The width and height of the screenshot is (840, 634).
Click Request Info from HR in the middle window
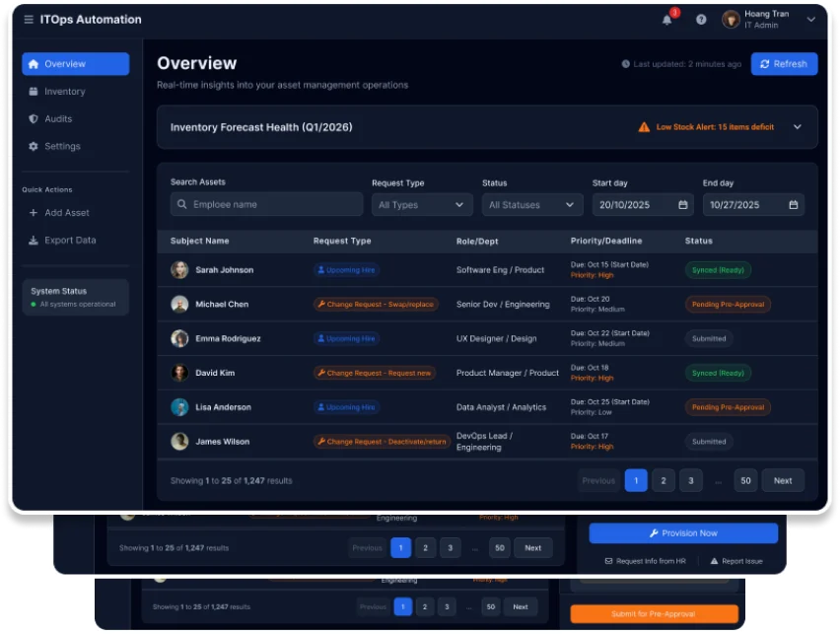pos(645,561)
